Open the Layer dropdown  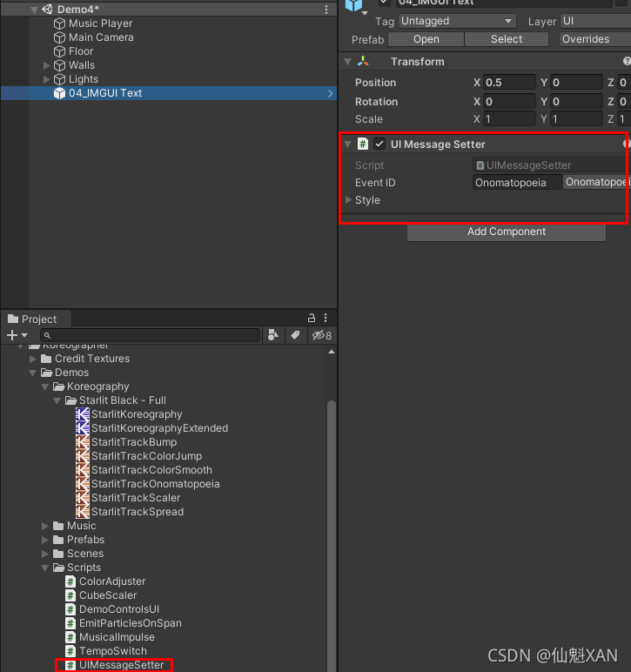point(595,21)
